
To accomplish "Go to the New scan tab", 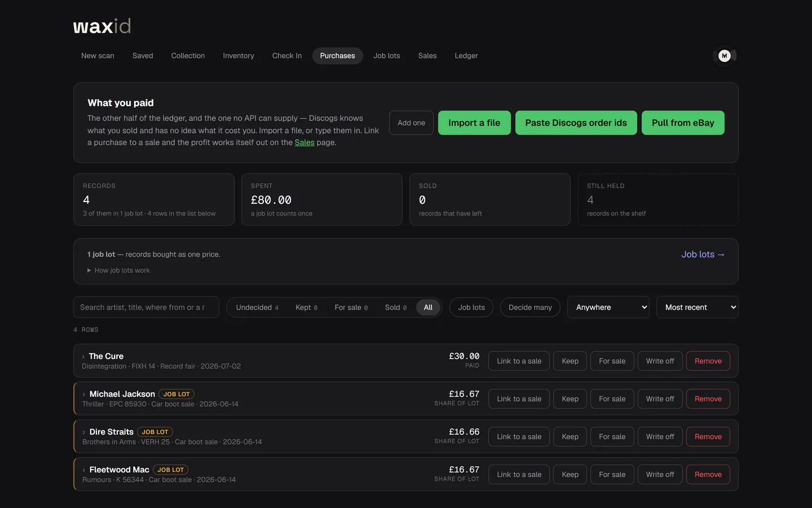I will click(x=98, y=56).
